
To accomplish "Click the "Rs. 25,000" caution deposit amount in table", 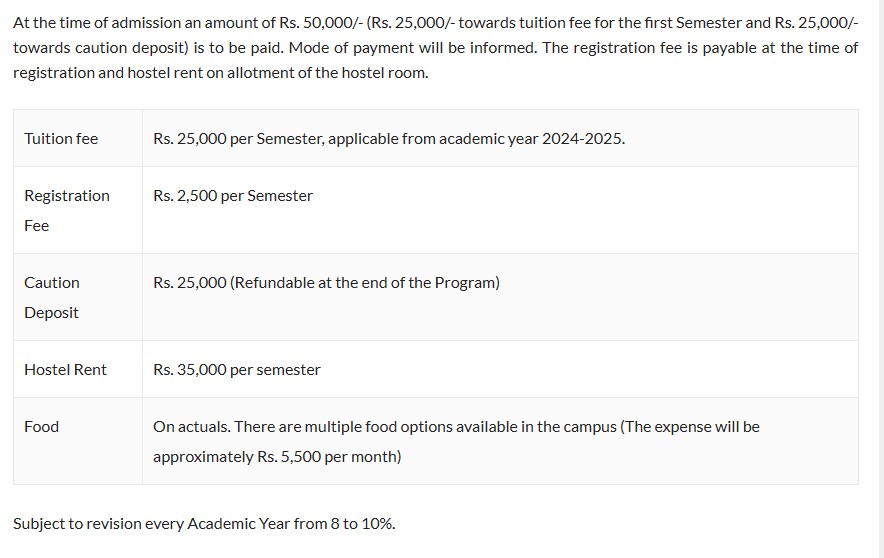I will point(190,283).
